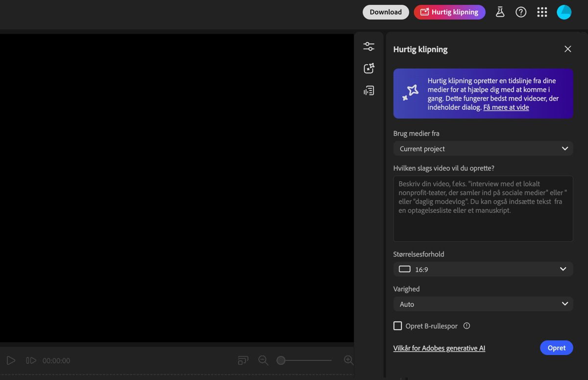Open the Adobe apps grid icon
Screen dimensions: 588x380
[542, 12]
